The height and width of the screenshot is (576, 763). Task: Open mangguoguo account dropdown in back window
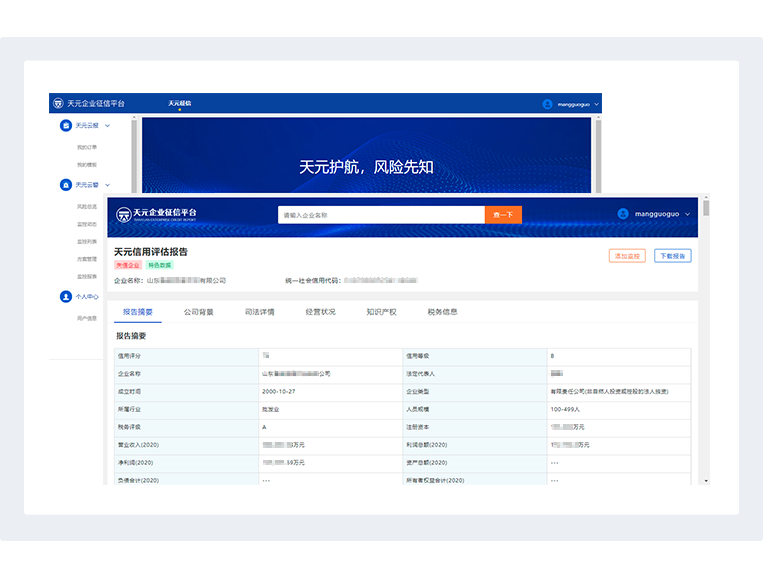point(597,104)
